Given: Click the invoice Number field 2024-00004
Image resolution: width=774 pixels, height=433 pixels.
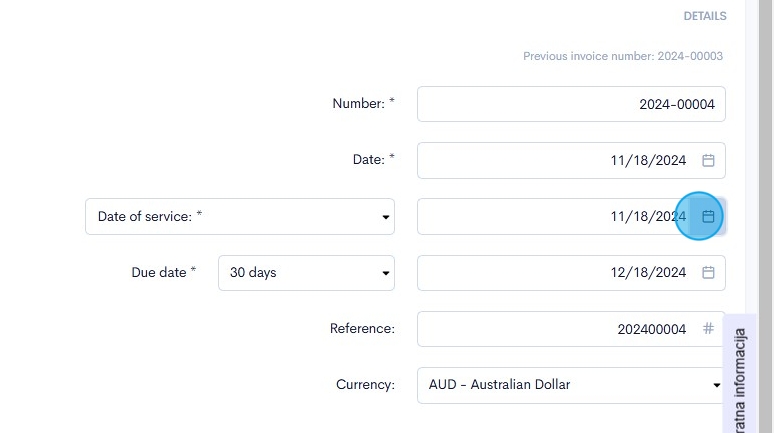Looking at the screenshot, I should (x=571, y=104).
